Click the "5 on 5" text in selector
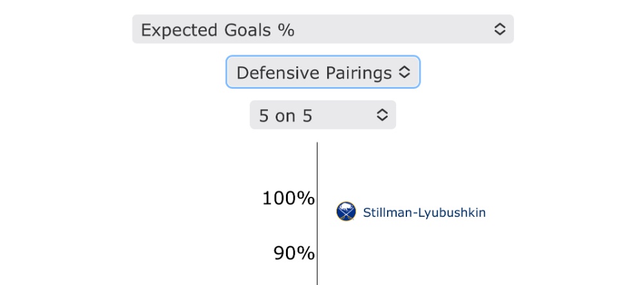644x285 pixels. pos(285,116)
